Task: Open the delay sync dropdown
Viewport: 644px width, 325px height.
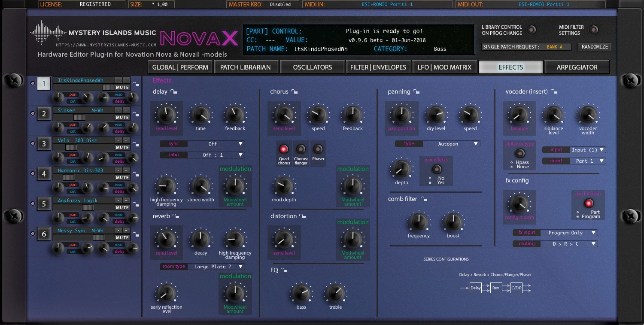Action: click(216, 143)
